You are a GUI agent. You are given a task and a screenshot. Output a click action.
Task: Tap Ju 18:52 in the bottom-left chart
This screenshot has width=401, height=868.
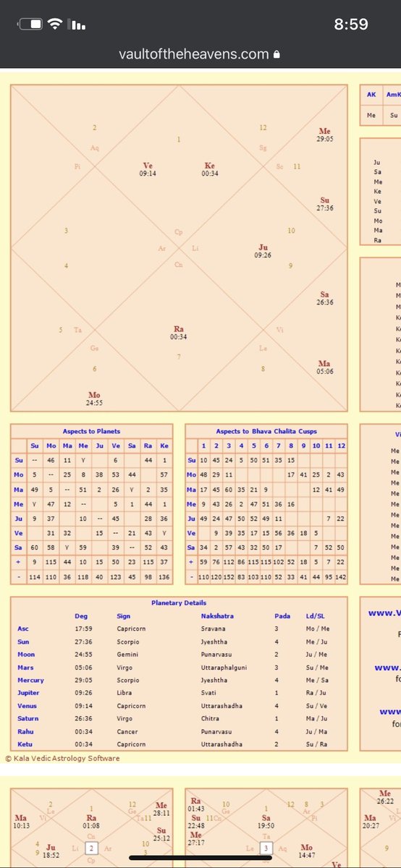click(x=51, y=851)
